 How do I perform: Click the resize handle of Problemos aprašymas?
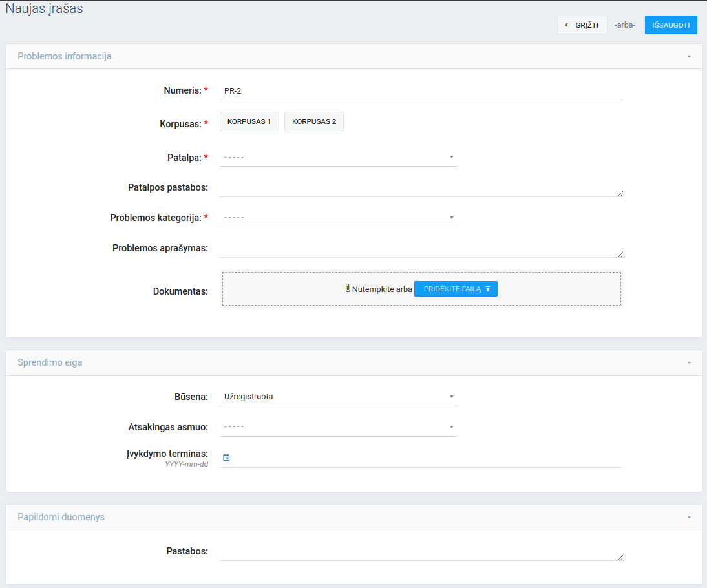tap(620, 254)
